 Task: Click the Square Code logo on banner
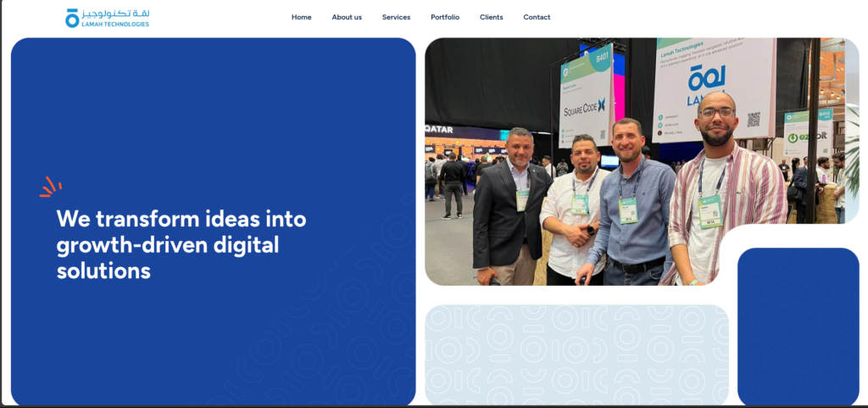point(584,106)
